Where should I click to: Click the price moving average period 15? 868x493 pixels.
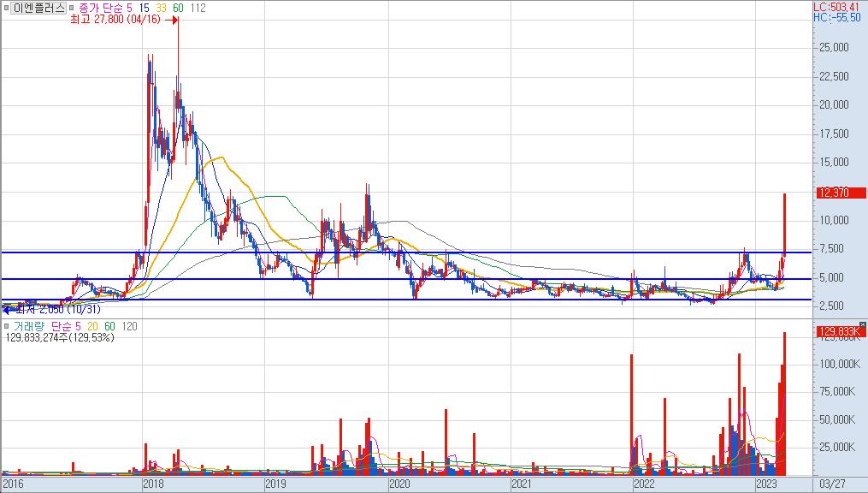144,8
